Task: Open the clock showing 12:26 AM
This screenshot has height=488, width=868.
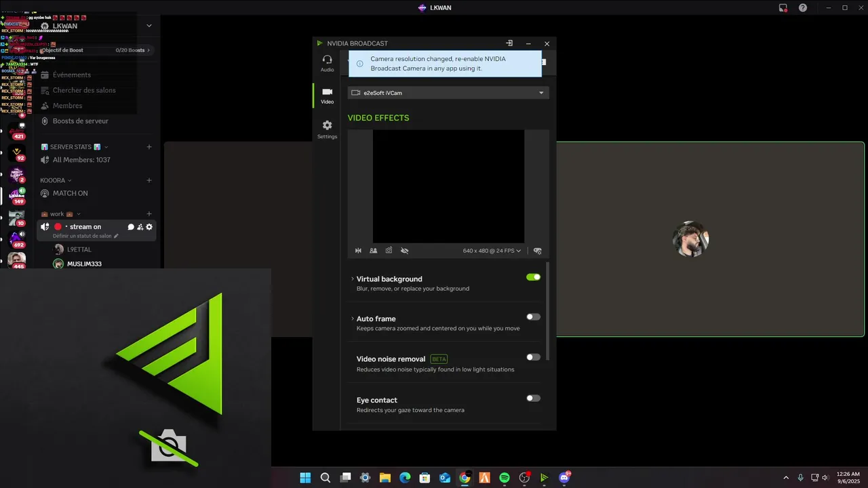Action: (x=848, y=478)
